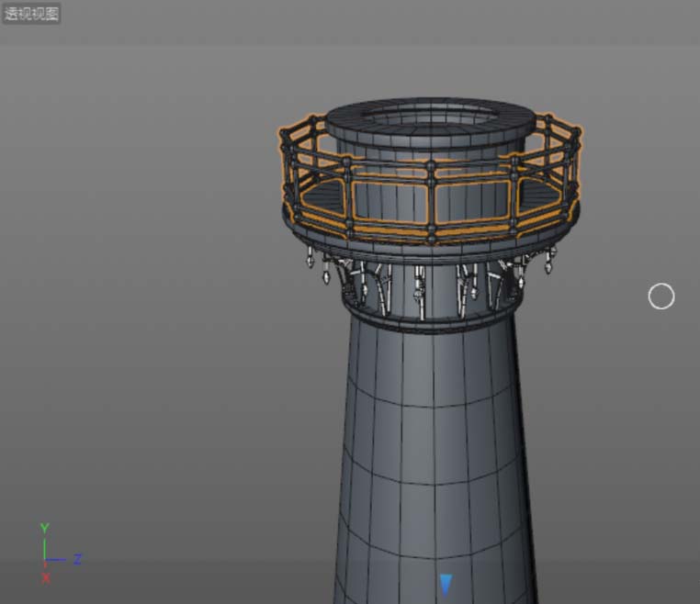
Task: Select the rightmost hanging ornament under the balcony
Action: coord(549,263)
